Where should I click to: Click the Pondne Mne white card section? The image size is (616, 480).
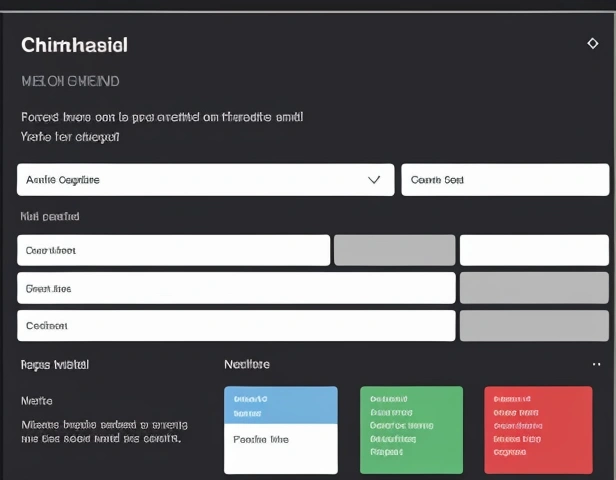[281, 447]
